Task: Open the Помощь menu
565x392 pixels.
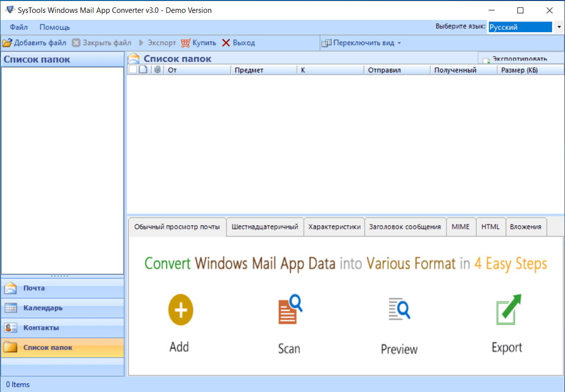Action: [55, 27]
